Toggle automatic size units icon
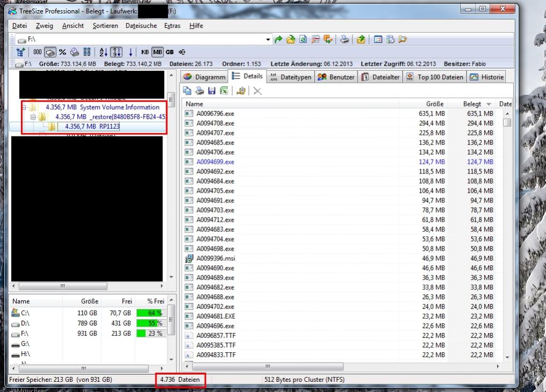Screen dimensions: 546x392 [x=182, y=52]
